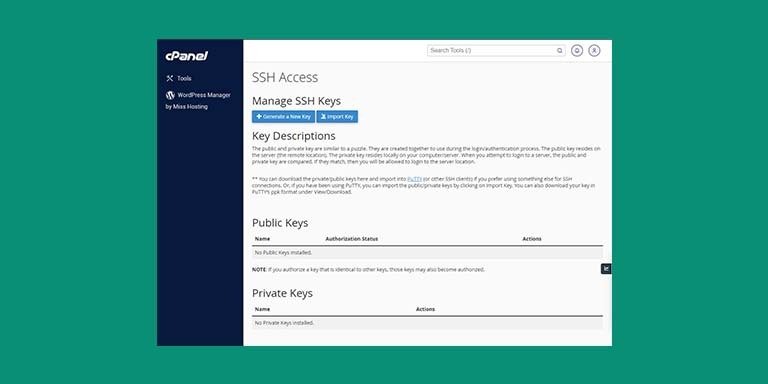Focus the Search Tools field
Image resolution: width=768 pixels, height=384 pixels.
pos(496,50)
